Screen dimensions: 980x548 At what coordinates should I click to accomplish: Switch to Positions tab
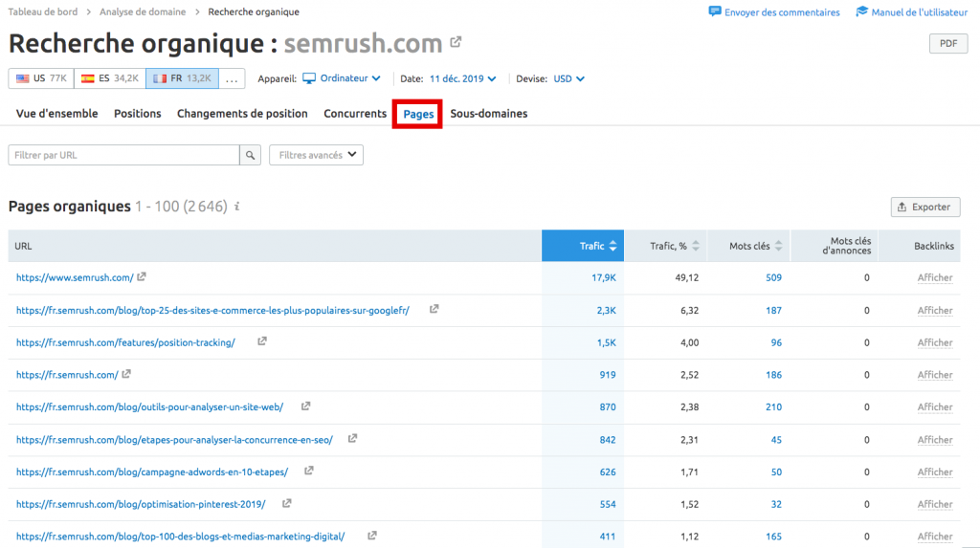point(138,114)
